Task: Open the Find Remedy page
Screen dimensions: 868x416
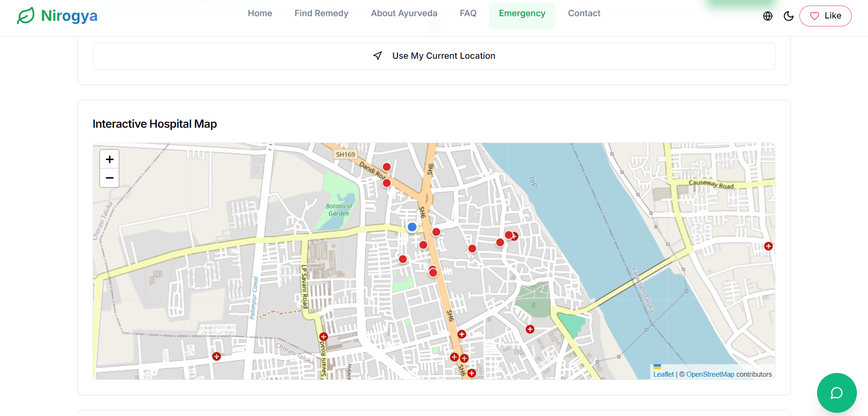Action: point(321,13)
